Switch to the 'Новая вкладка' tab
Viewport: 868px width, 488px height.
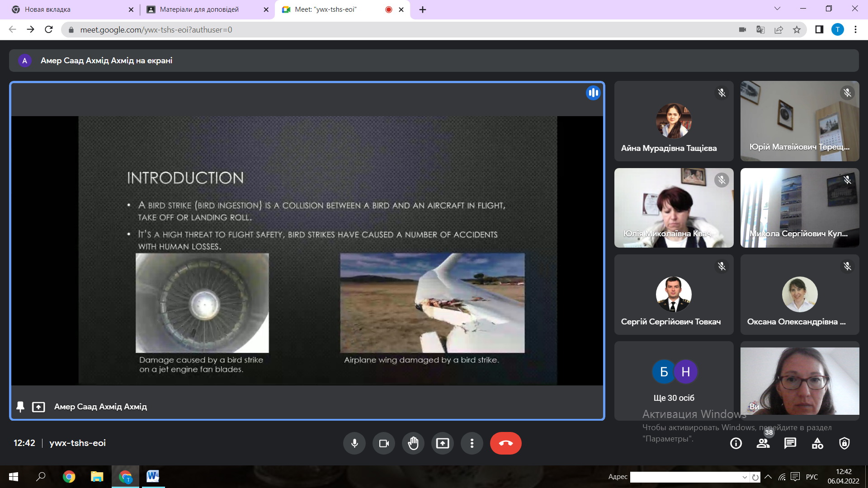47,9
